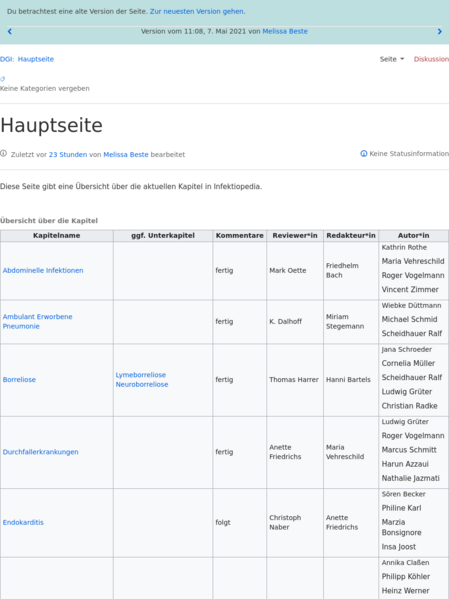Open Lymeborreliose subchapter
449x599 pixels.
(x=141, y=375)
